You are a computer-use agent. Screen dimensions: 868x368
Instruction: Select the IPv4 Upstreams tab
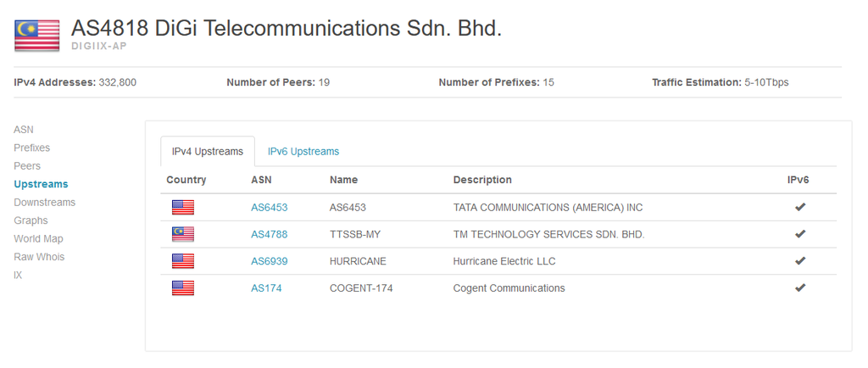coord(208,152)
